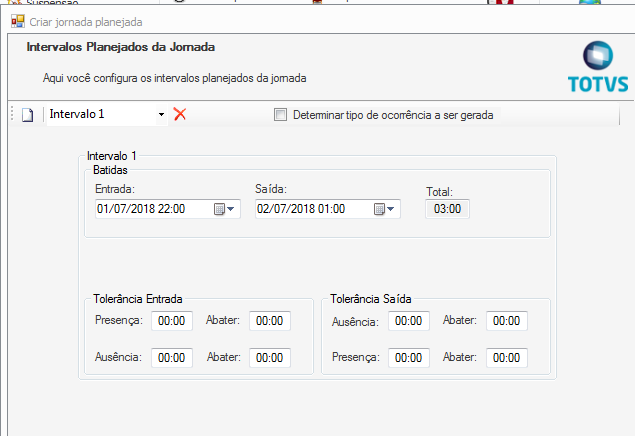The image size is (635, 436).
Task: Click the TOTVS logo
Action: [x=598, y=66]
